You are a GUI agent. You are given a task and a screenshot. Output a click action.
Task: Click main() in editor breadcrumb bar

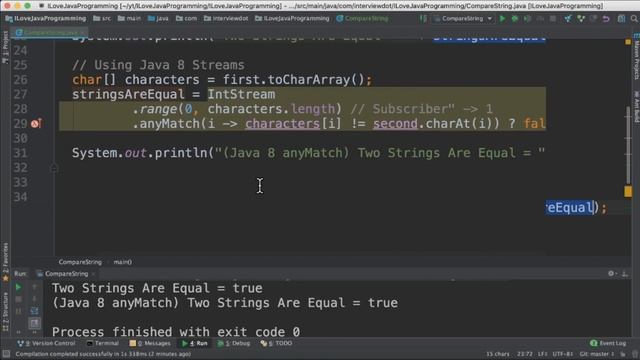(x=122, y=262)
